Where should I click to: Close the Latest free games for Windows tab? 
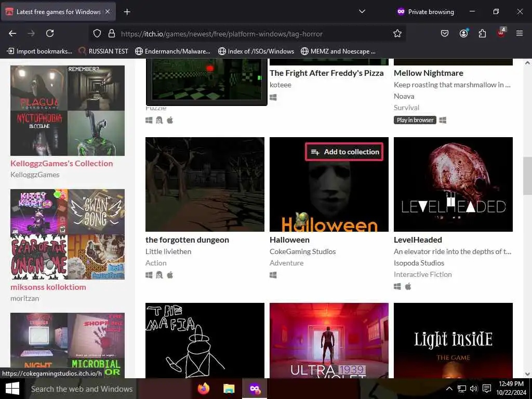[108, 11]
